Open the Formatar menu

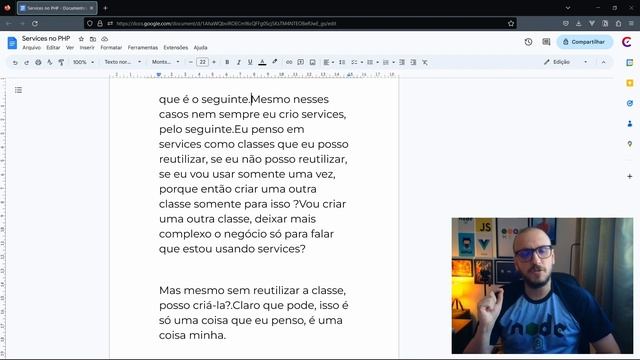[111, 48]
